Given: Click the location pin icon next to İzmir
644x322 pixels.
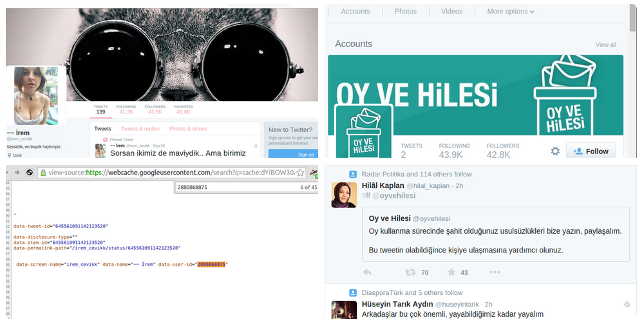Looking at the screenshot, I should [x=9, y=155].
